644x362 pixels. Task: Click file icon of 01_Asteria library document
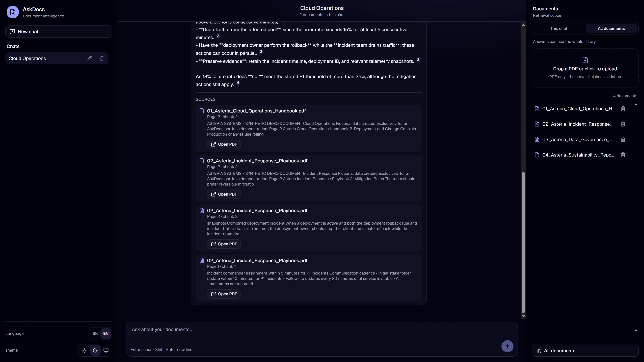point(537,109)
